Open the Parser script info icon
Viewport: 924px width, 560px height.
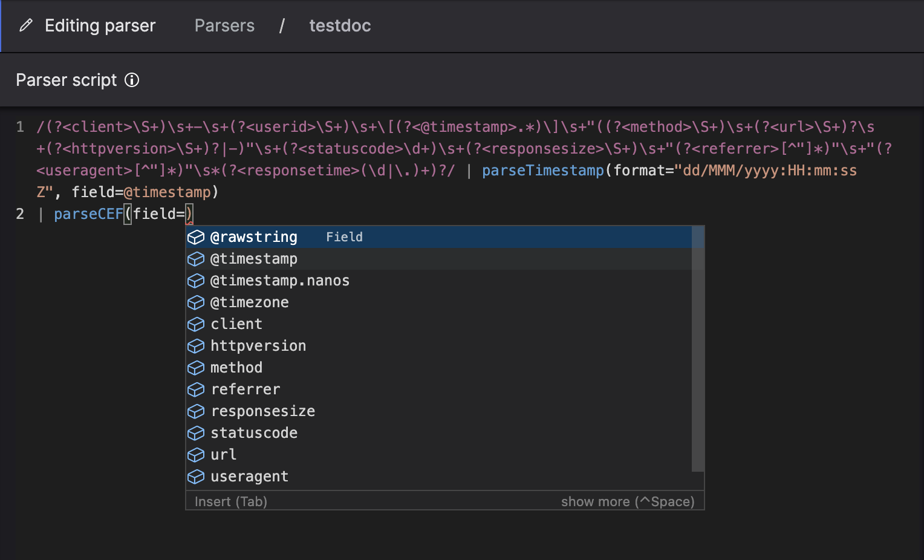point(132,80)
